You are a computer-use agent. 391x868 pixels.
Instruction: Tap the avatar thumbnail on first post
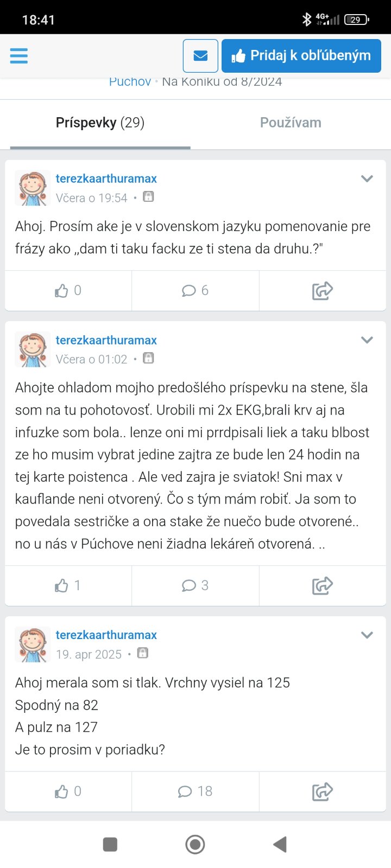pyautogui.click(x=33, y=188)
